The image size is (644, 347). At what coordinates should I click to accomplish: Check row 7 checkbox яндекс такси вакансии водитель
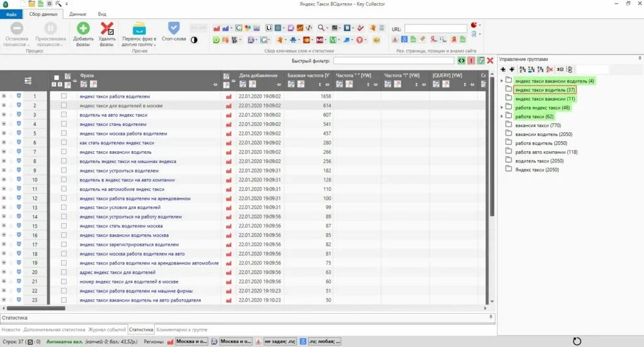pos(64,152)
